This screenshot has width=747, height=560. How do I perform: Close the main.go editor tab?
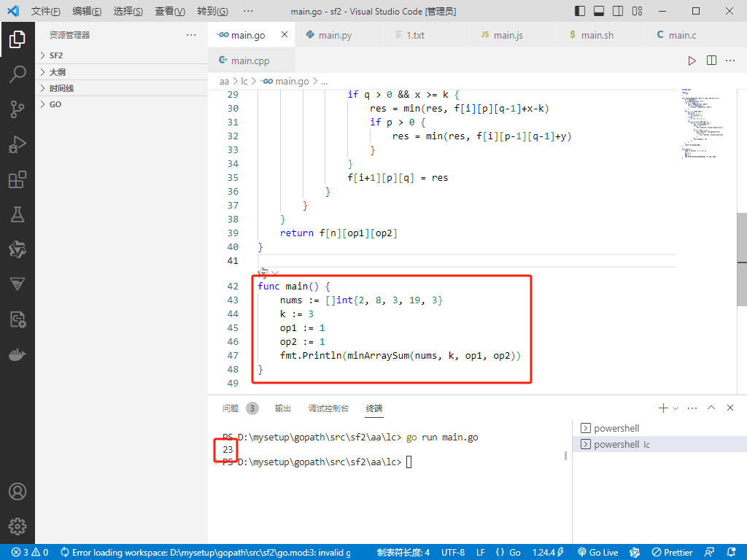285,34
